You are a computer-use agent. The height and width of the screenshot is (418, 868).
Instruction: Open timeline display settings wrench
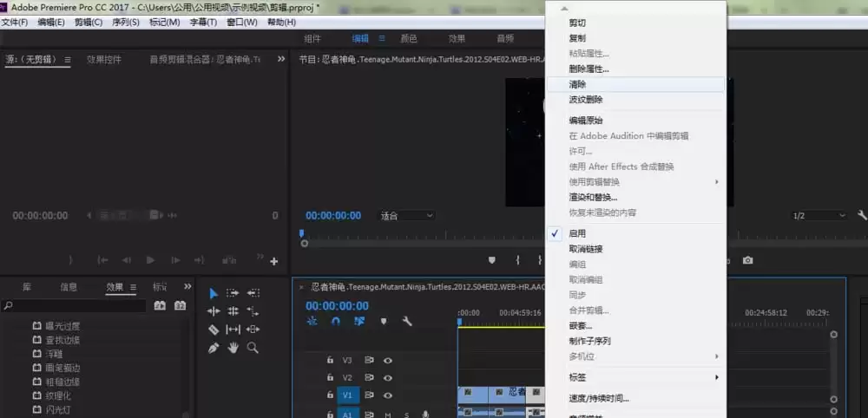tap(407, 321)
